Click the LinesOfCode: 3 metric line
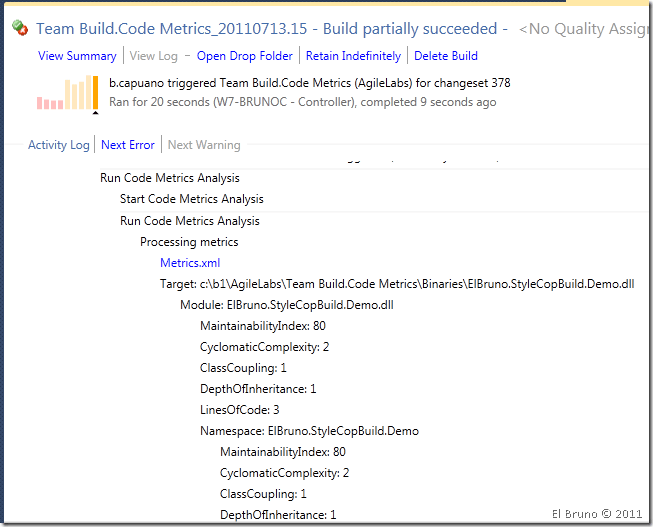653x527 pixels. coord(239,410)
